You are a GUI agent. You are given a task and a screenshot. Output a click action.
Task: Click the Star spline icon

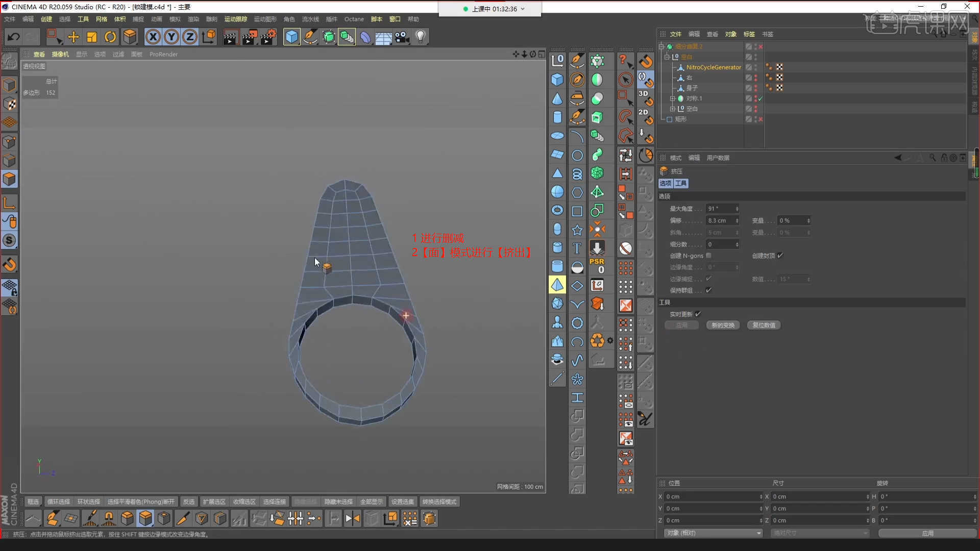point(577,230)
